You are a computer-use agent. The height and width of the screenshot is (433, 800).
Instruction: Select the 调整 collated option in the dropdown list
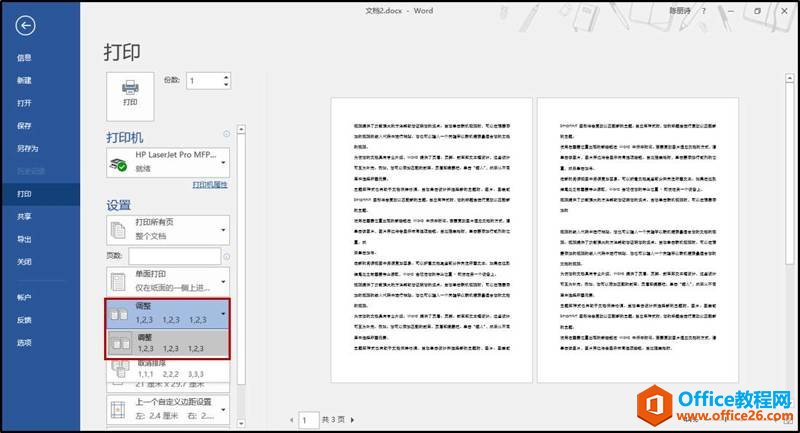click(168, 344)
